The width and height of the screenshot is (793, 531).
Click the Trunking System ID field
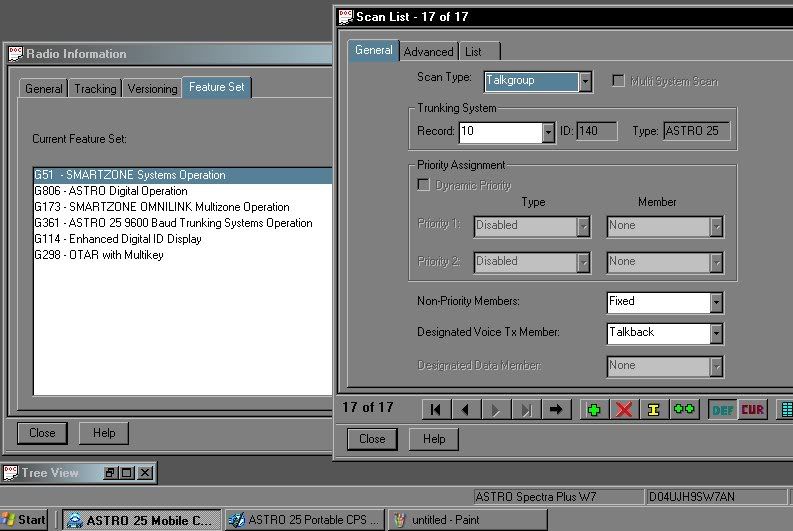pos(597,131)
